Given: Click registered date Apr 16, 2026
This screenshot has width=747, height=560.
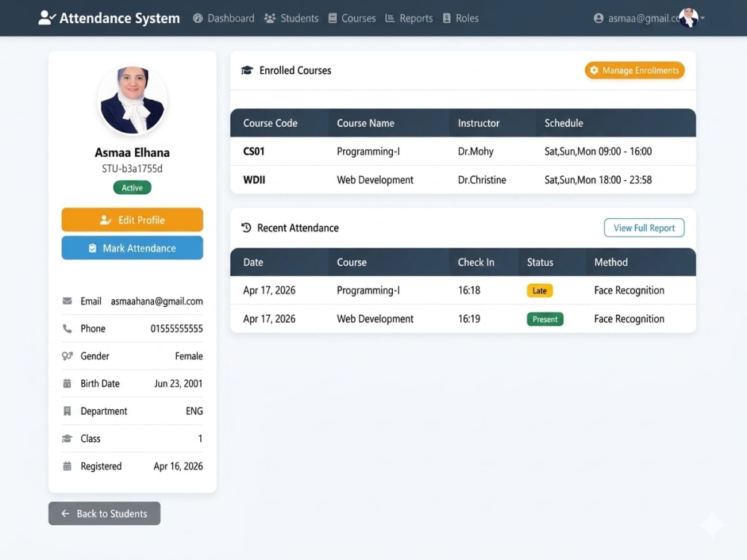Looking at the screenshot, I should [179, 466].
